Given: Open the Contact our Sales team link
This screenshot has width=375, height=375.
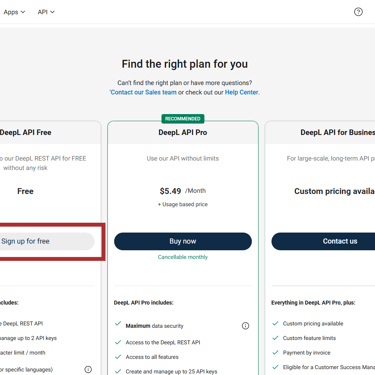Looking at the screenshot, I should [143, 92].
